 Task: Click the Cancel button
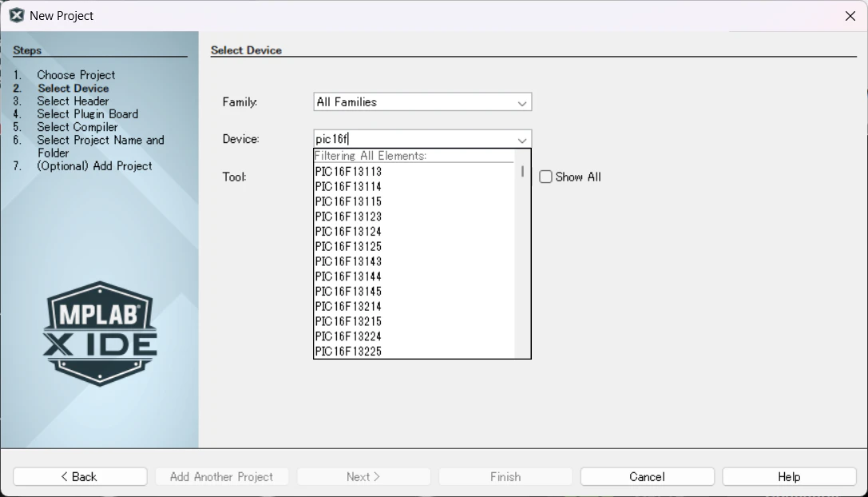[x=647, y=476]
